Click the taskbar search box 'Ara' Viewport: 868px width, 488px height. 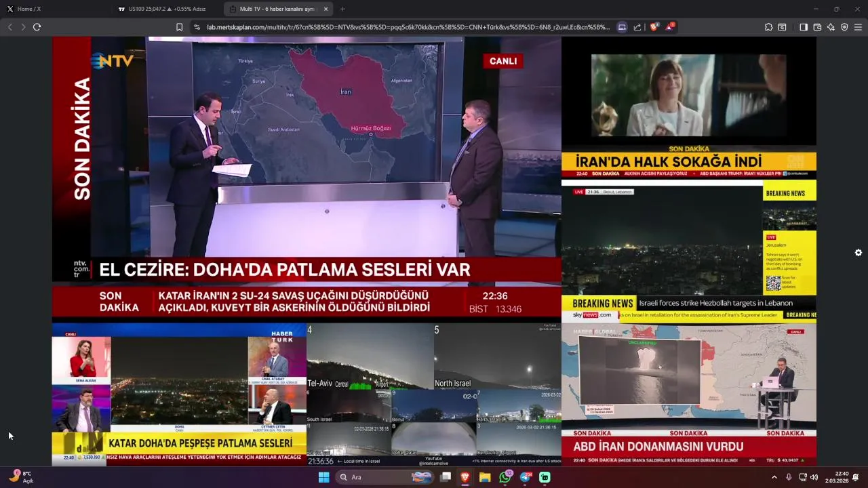(385, 477)
